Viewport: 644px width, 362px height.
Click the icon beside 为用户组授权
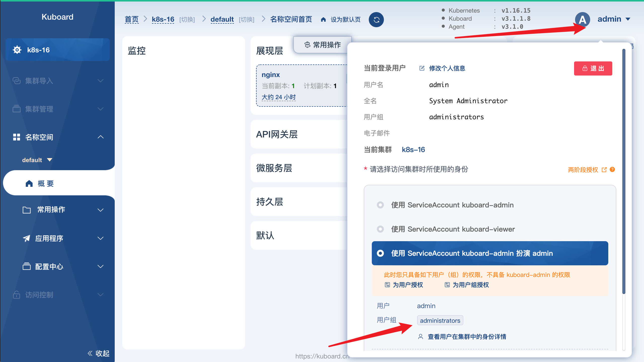coord(447,285)
